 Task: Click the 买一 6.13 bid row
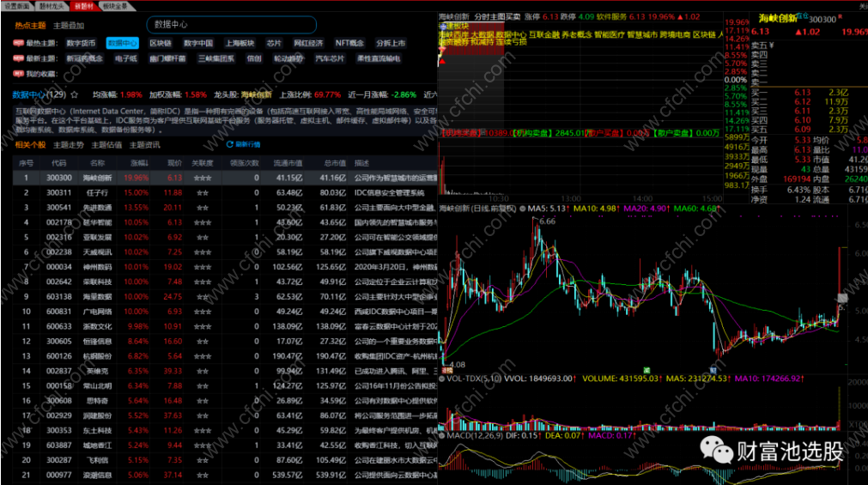800,93
